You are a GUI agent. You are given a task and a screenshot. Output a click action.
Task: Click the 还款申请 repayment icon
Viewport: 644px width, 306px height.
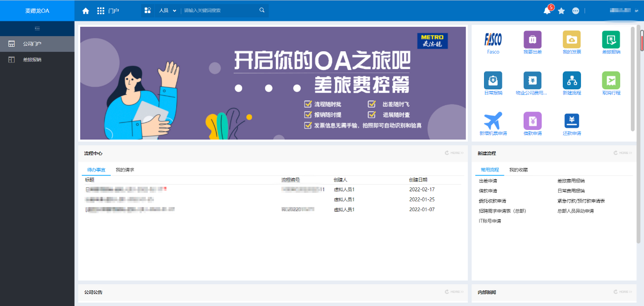coord(572,120)
